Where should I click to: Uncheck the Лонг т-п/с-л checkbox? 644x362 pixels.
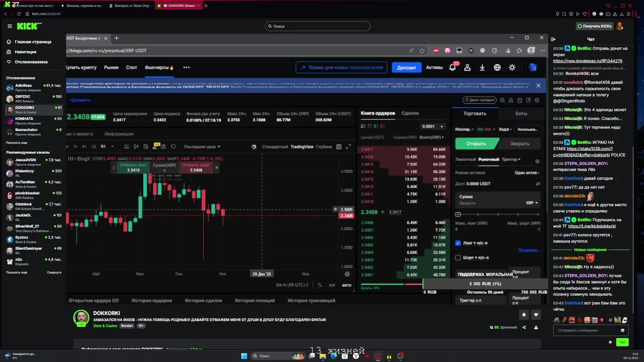pyautogui.click(x=458, y=243)
